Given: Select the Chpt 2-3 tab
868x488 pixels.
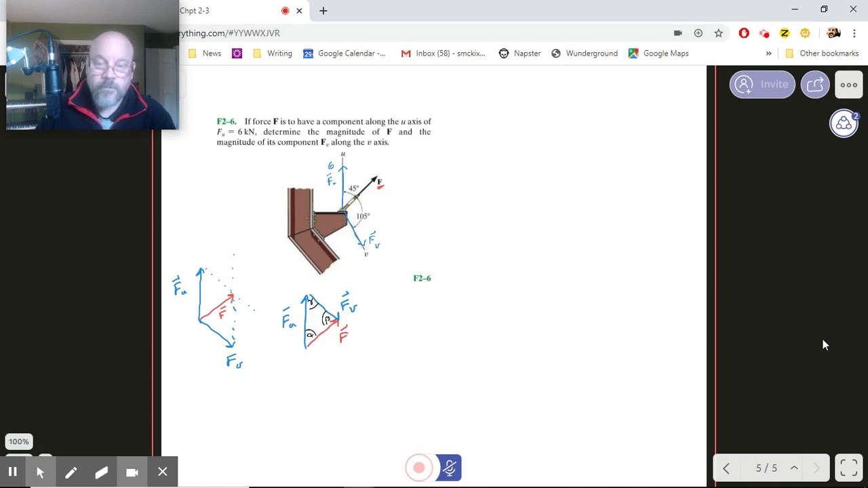Looking at the screenshot, I should point(231,11).
